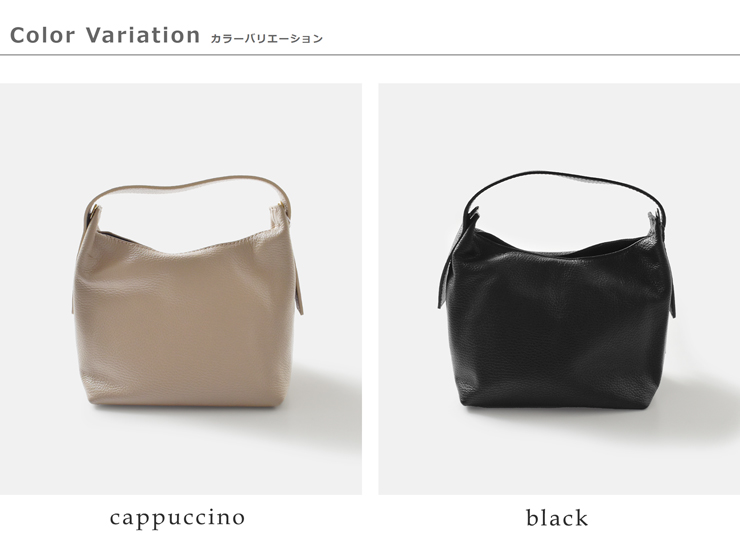Screen dimensions: 740x535
Task: Click the Color Variation heading
Action: tap(105, 35)
